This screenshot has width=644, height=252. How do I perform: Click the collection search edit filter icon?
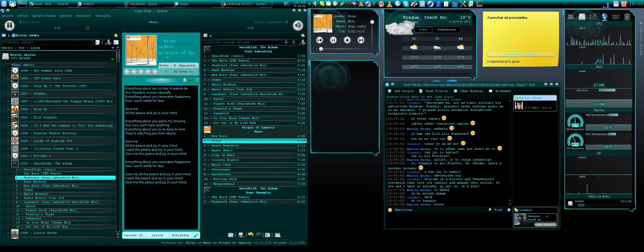point(98,42)
